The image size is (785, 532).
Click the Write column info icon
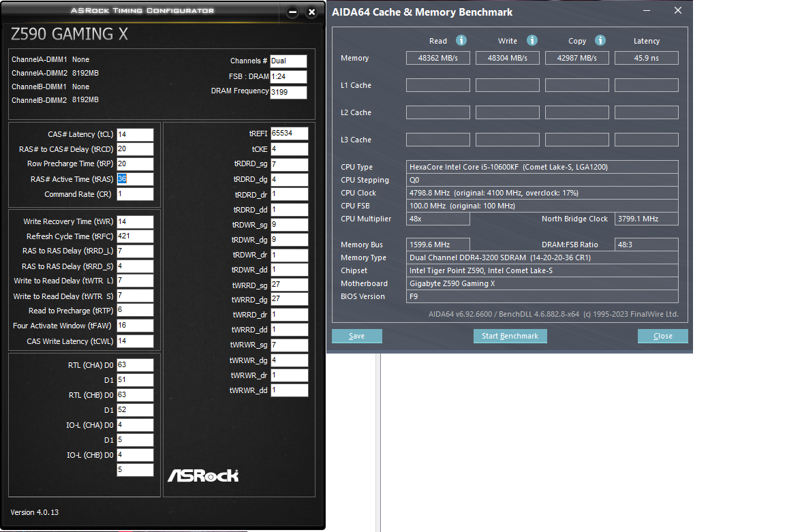pyautogui.click(x=532, y=41)
